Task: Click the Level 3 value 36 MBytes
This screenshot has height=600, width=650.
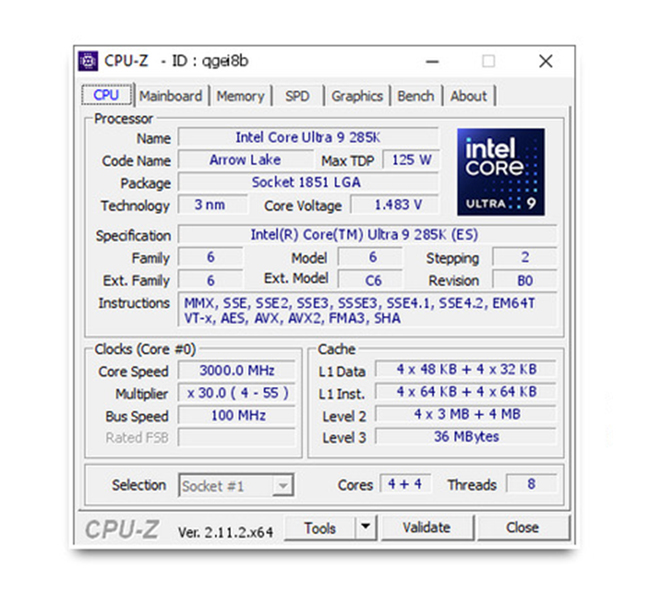Action: (x=466, y=436)
